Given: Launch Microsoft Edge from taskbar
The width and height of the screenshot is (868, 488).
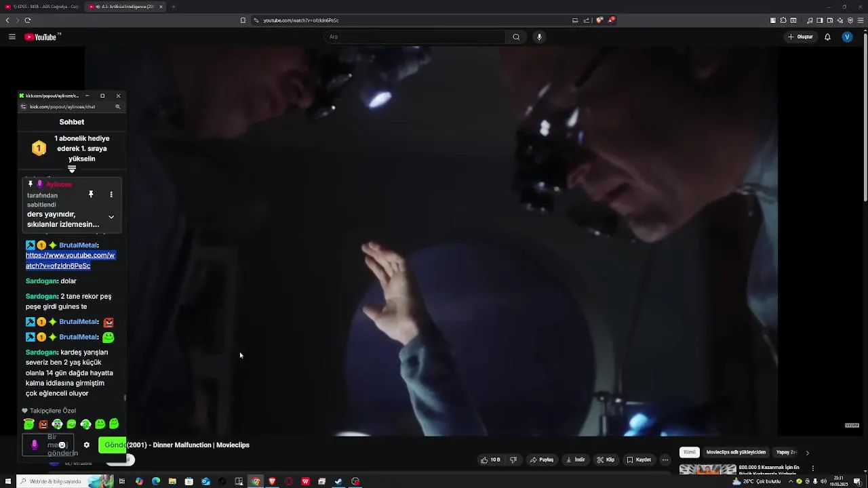Looking at the screenshot, I should click(156, 481).
